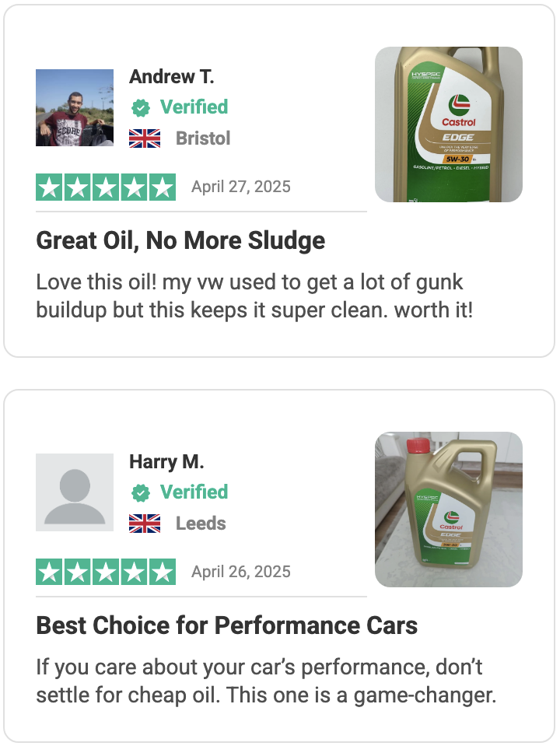This screenshot has width=560, height=753.
Task: Click the reviewer name Andrew T.
Action: point(171,77)
